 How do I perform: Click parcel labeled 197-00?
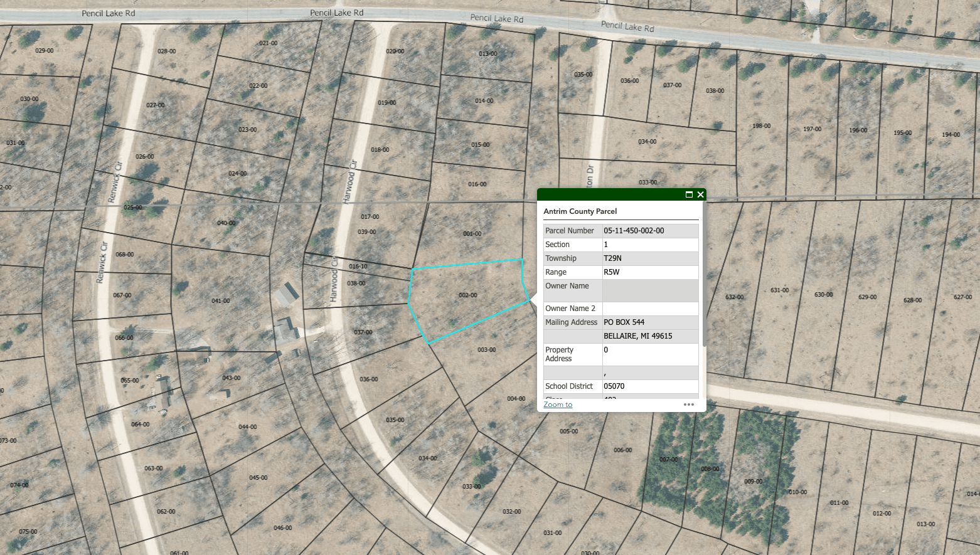(x=812, y=129)
